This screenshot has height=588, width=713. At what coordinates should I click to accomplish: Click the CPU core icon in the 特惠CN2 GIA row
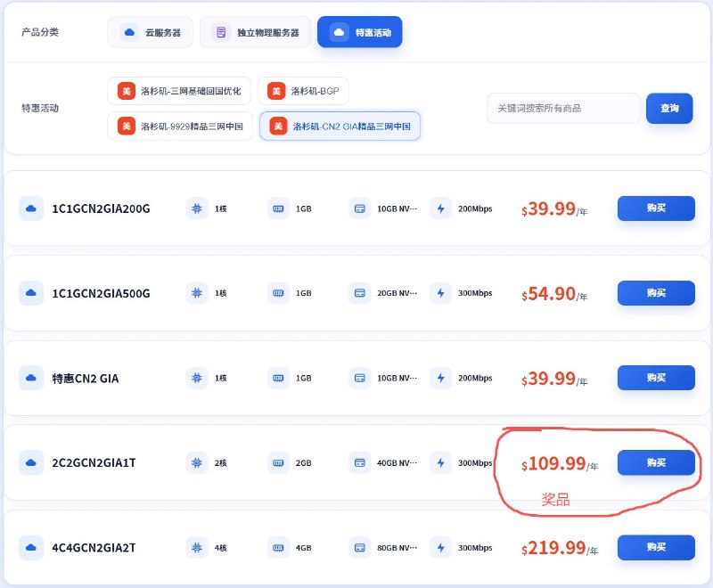(x=197, y=378)
